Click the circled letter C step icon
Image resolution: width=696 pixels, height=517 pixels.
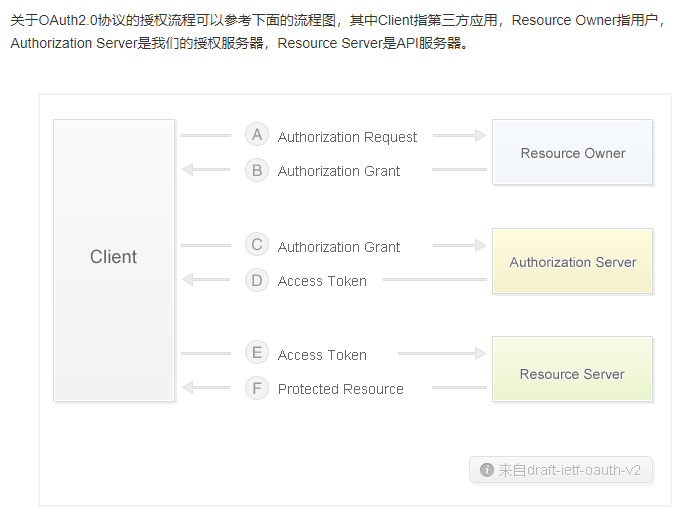[x=257, y=245]
